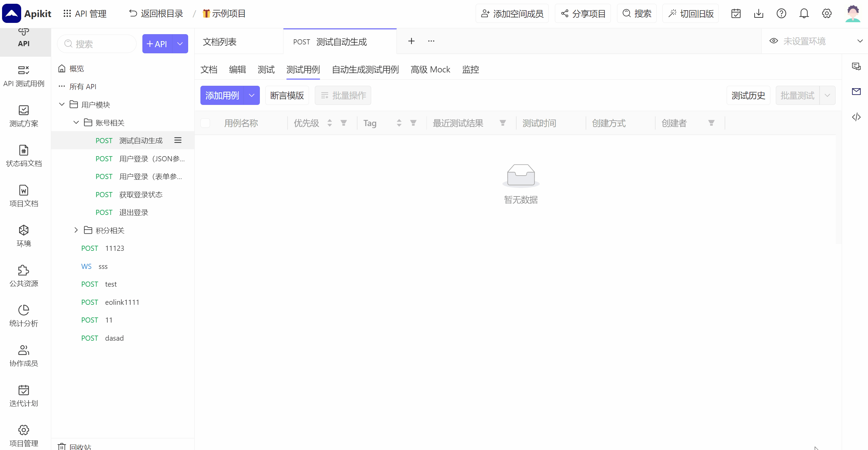Open the 环境 panel in sidebar
The image size is (868, 450).
pos(24,235)
